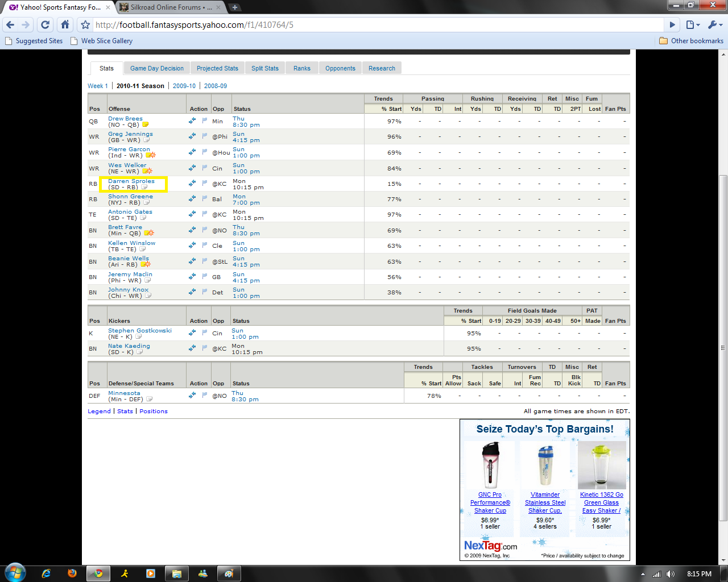Click the trade/drop icon for Minnesota defense

point(192,395)
